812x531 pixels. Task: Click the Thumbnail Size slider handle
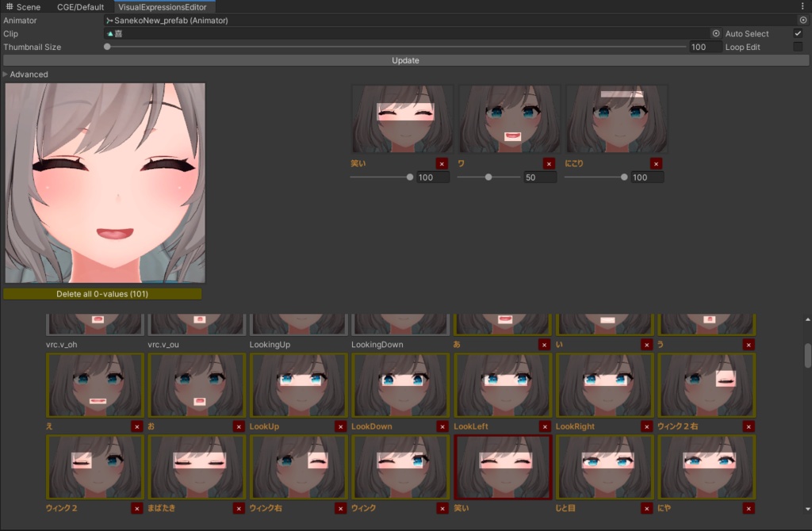click(x=106, y=47)
